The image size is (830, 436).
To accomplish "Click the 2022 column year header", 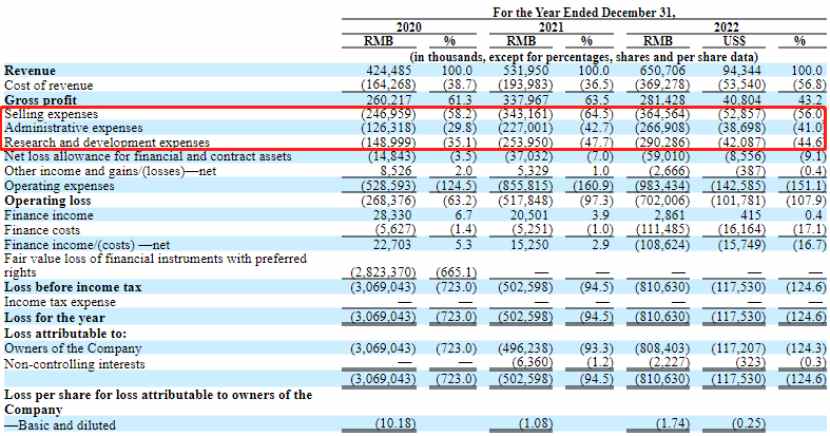I will 726,27.
